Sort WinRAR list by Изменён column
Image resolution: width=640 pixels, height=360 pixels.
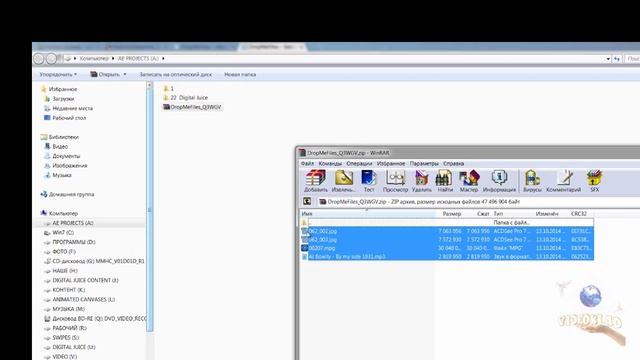(x=547, y=214)
